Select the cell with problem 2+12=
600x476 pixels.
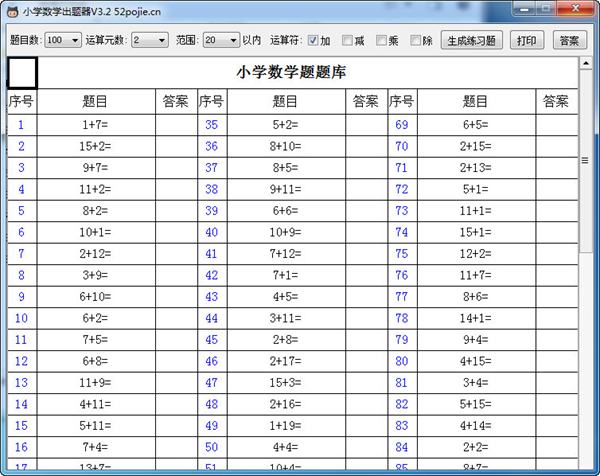click(x=96, y=254)
